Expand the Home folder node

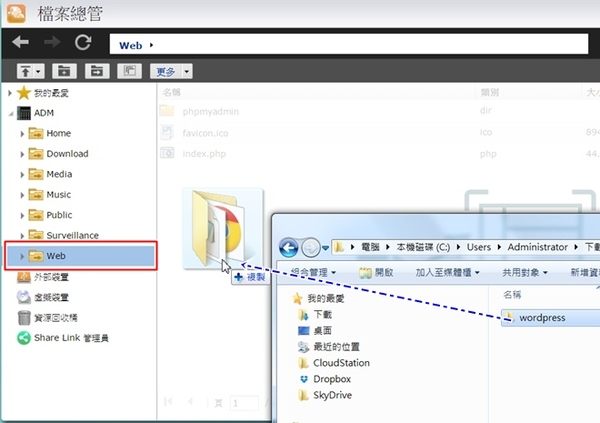(22, 134)
